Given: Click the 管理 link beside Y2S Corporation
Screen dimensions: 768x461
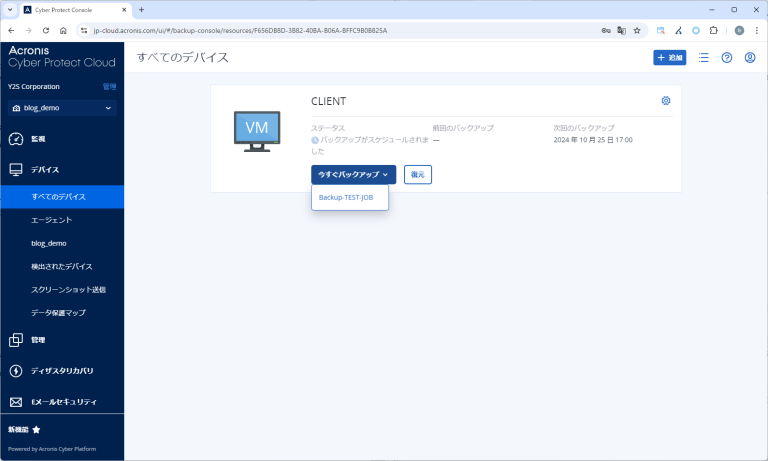Looking at the screenshot, I should coord(110,87).
